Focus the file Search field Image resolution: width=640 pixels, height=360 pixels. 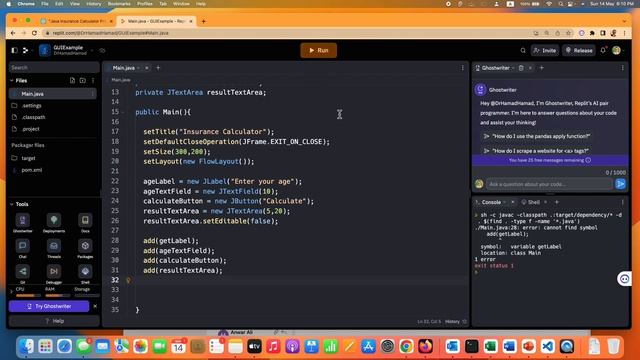tap(54, 67)
